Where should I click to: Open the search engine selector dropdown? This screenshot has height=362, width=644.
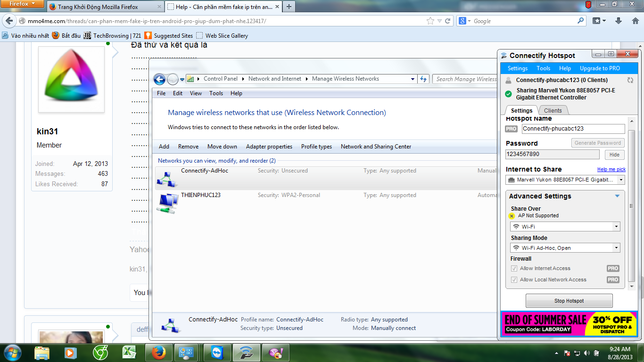pos(464,21)
